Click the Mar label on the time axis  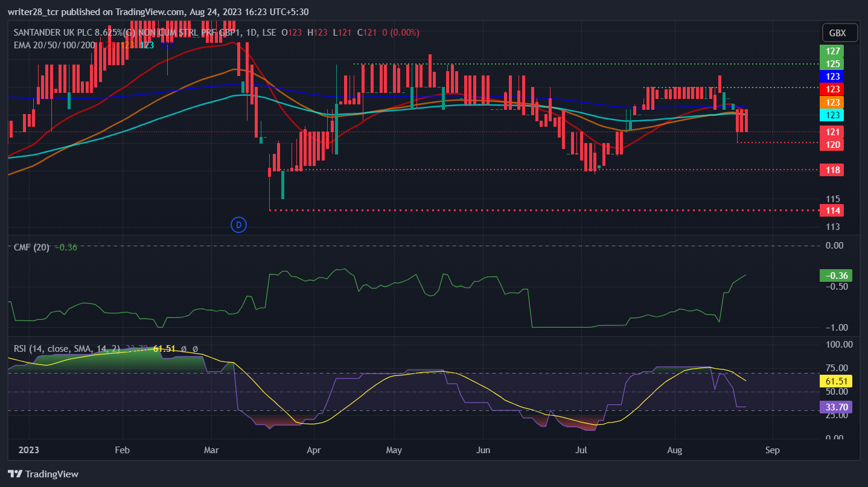212,450
